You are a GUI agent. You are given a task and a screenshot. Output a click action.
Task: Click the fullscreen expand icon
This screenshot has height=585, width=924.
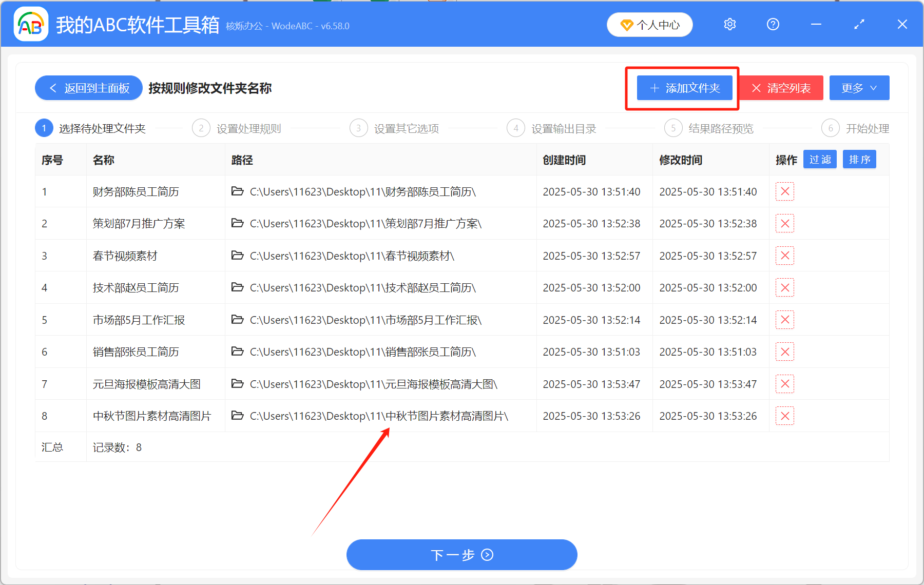point(859,24)
